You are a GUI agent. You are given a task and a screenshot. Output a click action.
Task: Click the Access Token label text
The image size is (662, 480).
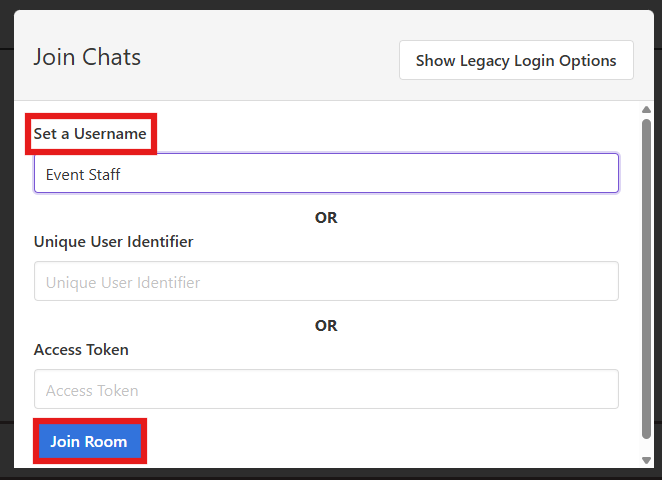pos(81,350)
